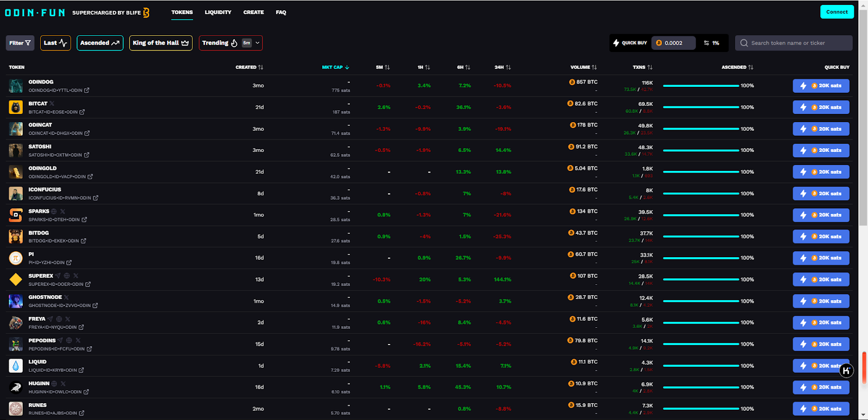Open the Filter options panel
The image size is (868, 420).
point(20,43)
